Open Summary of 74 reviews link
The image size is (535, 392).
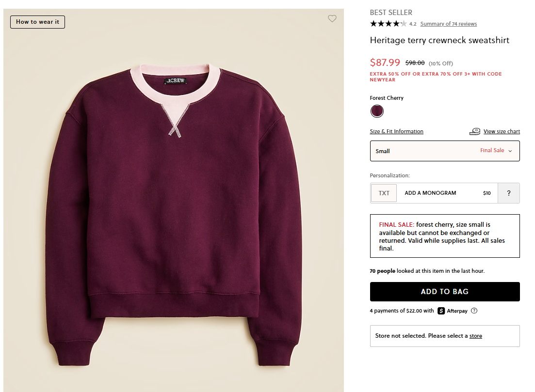[448, 24]
